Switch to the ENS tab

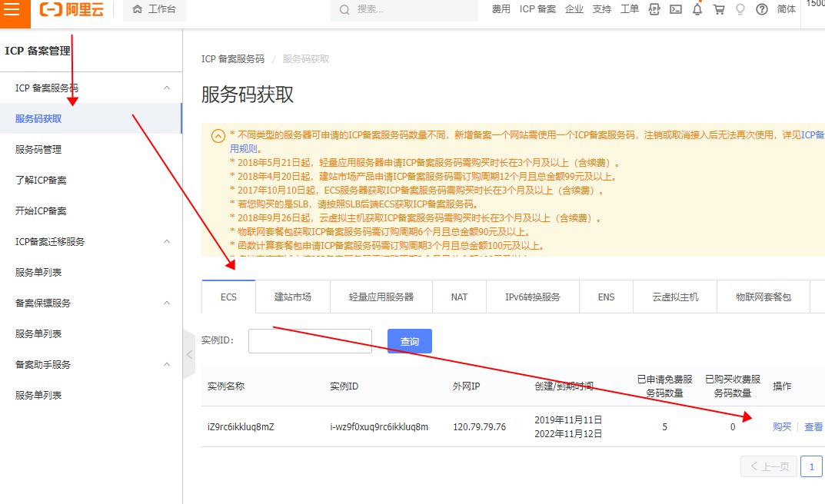[x=606, y=297]
